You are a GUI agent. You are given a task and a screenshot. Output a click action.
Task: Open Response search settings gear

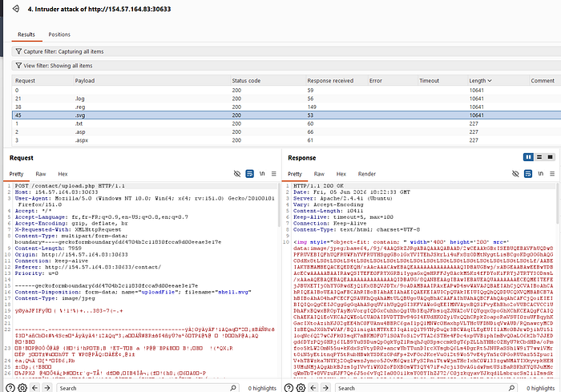click(301, 388)
